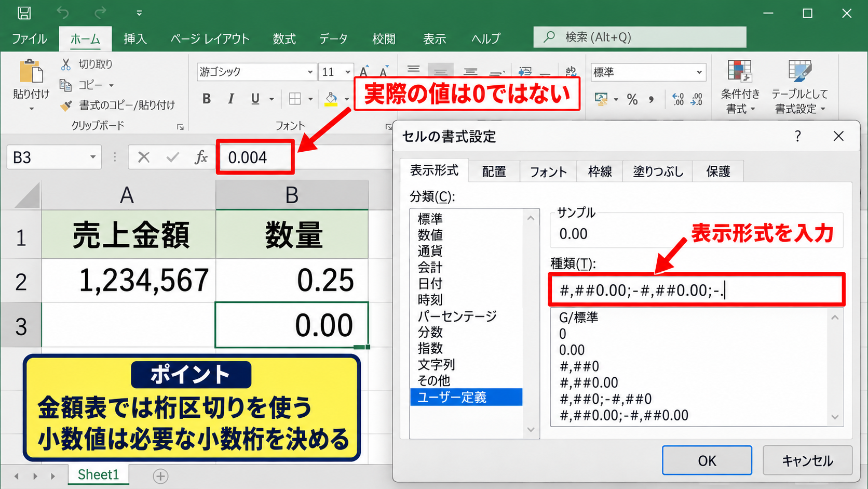Click the Comma Style icon
Screen dimensions: 868x489
652,99
